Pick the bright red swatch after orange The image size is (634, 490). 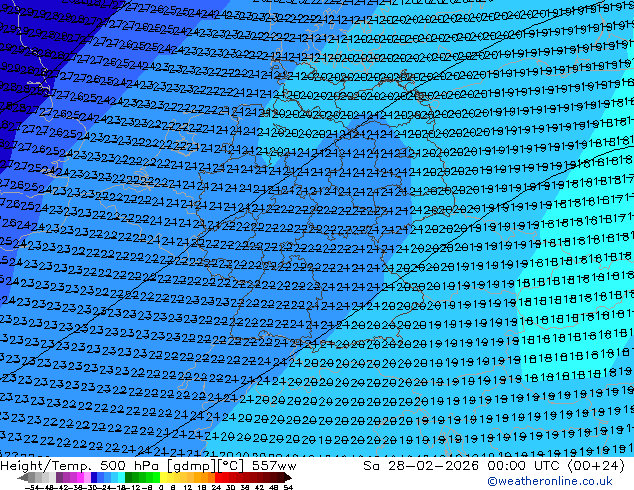(x=218, y=477)
